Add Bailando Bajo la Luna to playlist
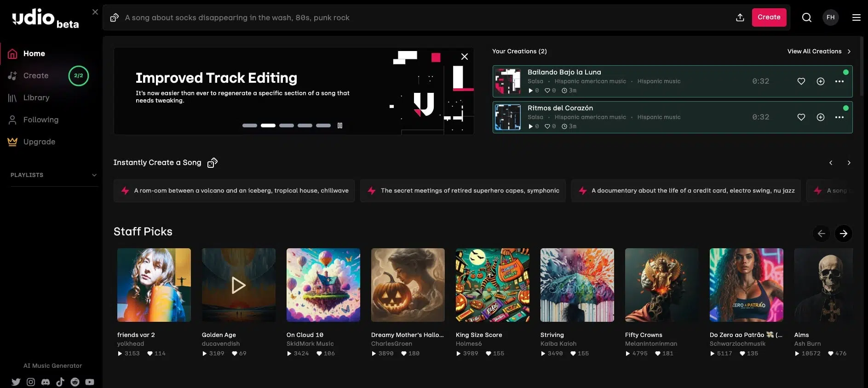 point(820,81)
